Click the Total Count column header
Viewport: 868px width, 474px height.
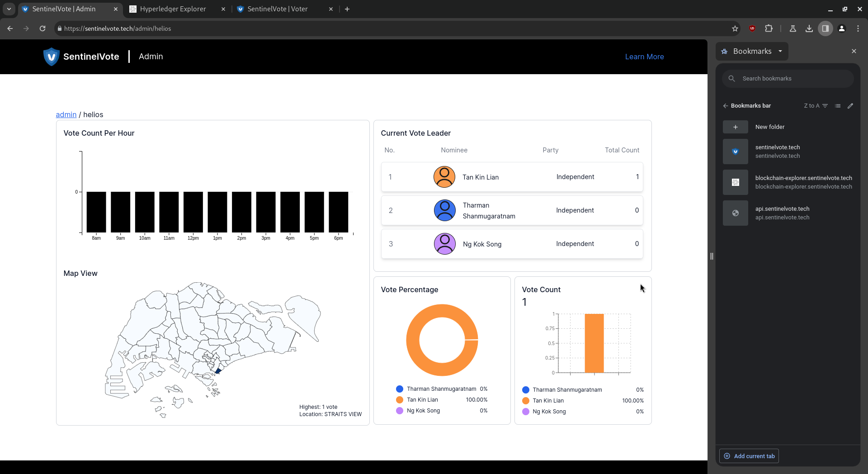(622, 150)
